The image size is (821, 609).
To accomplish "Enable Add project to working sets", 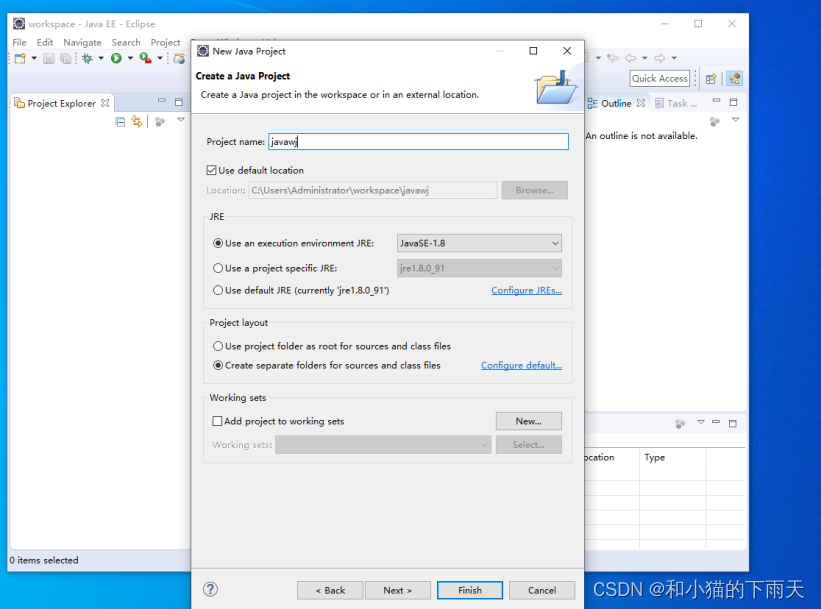I will click(x=215, y=421).
